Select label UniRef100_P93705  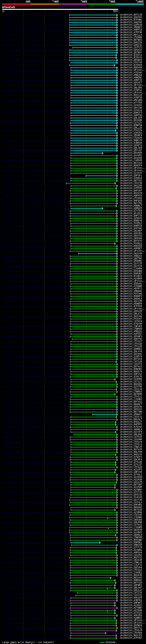coord(131,63)
